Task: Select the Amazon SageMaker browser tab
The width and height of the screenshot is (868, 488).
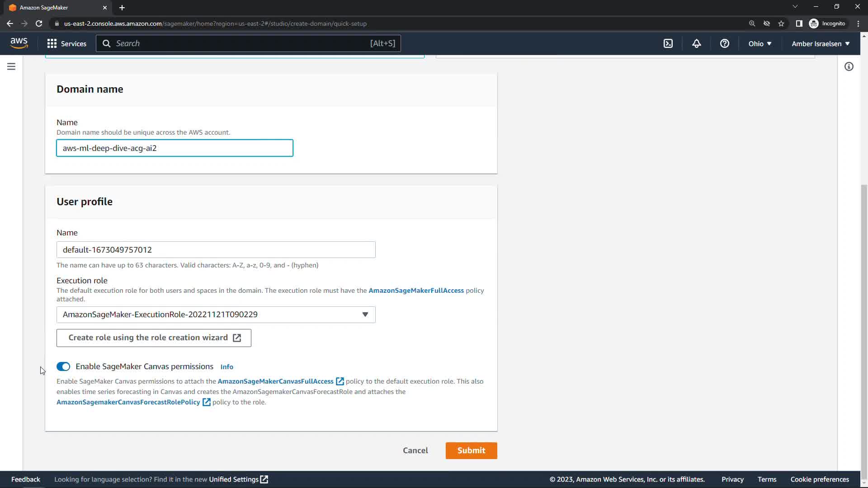Action: pos(54,7)
